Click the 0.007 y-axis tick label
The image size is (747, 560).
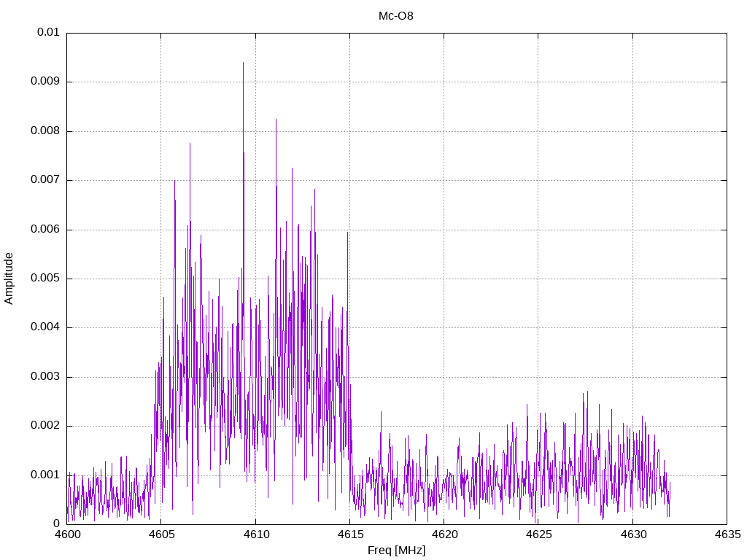[45, 180]
